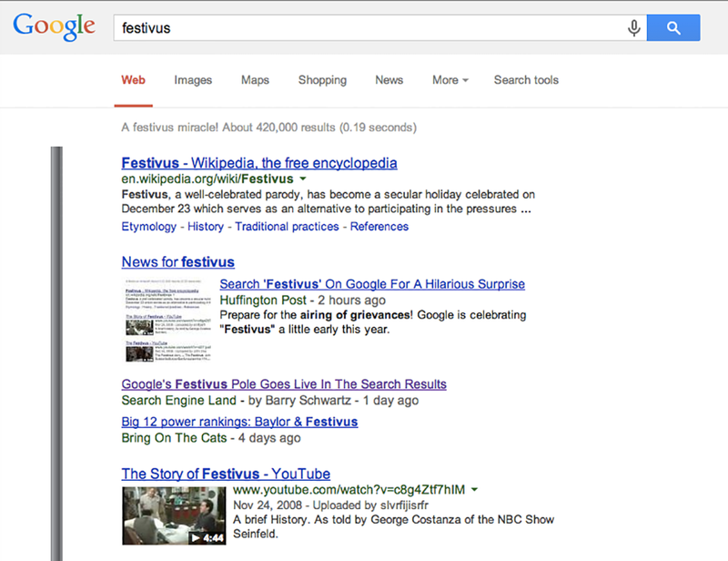Open The Story of Festivus YouTube result

pyautogui.click(x=226, y=474)
